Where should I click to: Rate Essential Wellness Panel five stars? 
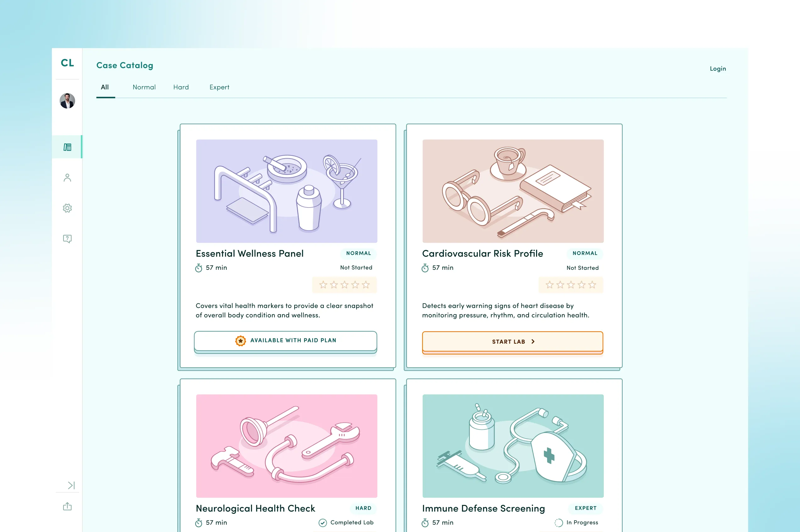366,285
